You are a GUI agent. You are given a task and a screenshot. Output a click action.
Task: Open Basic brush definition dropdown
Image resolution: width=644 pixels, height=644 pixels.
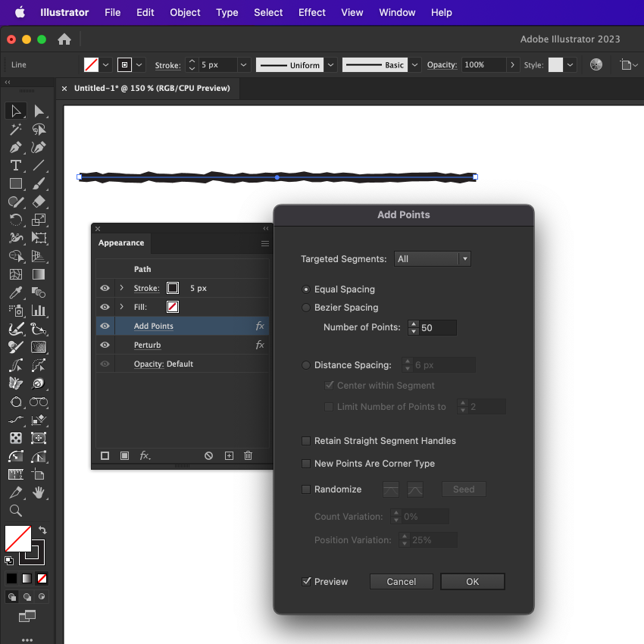pyautogui.click(x=415, y=65)
